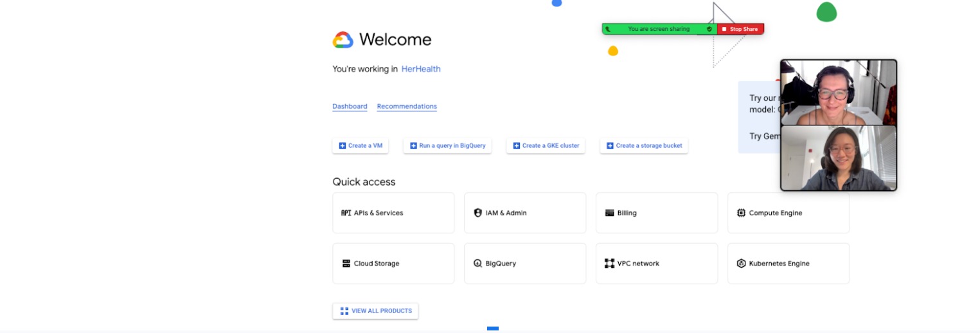Click the API icon in APIs & Services
The width and height of the screenshot is (980, 333).
point(346,213)
